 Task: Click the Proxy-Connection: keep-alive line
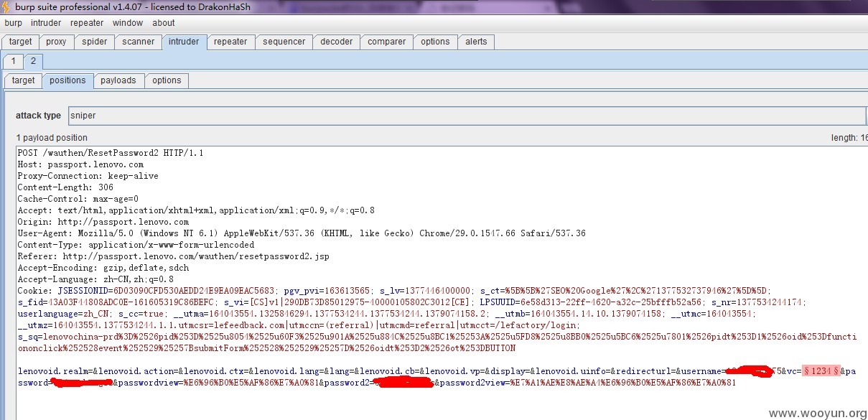(88, 176)
